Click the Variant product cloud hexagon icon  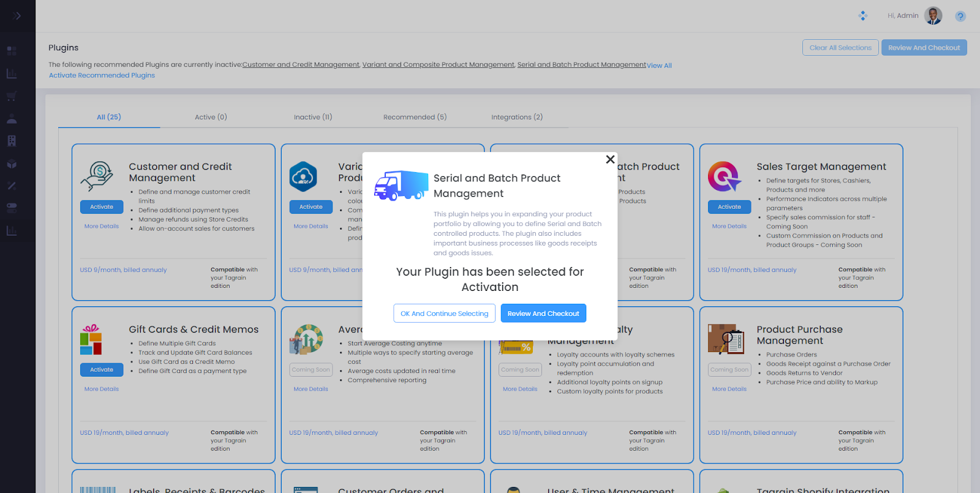pos(303,176)
